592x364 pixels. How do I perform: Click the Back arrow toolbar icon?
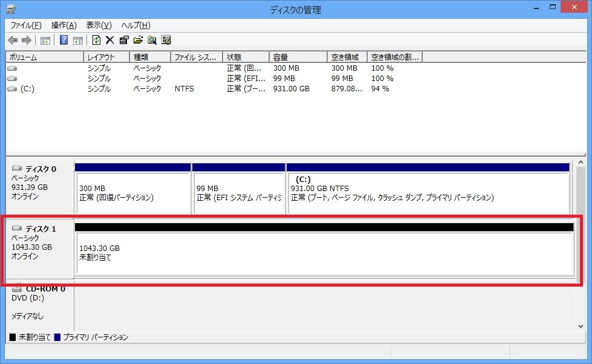coord(13,40)
